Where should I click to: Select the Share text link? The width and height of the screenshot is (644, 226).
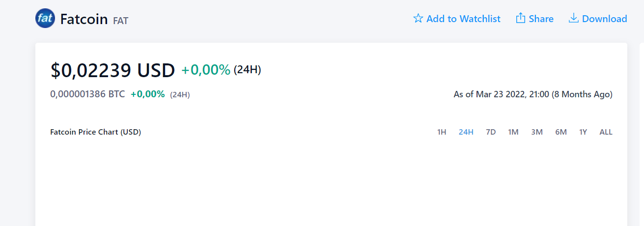pos(541,19)
